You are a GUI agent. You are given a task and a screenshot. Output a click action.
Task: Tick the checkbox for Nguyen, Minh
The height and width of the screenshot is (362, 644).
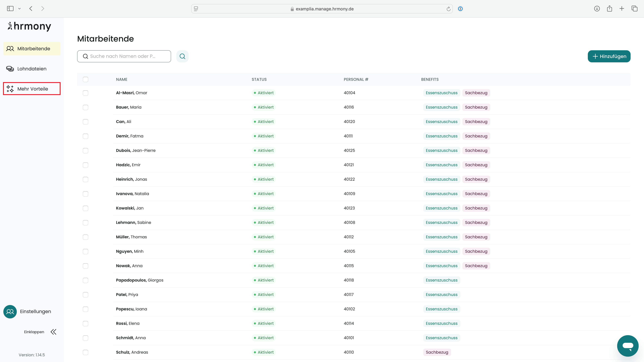(86, 252)
